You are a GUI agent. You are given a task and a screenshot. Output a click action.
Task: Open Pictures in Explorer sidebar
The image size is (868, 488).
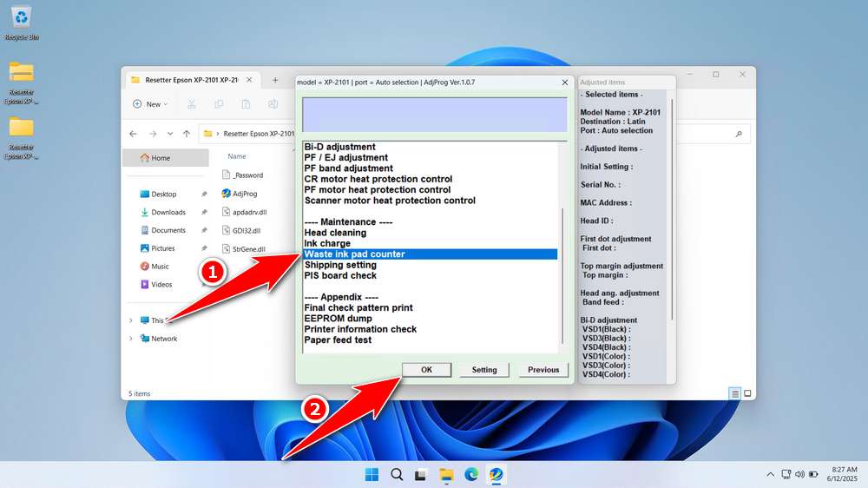(163, 248)
